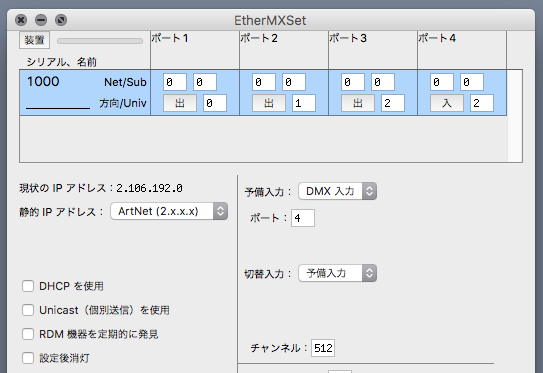Edit port 2 Sub field

(x=294, y=82)
